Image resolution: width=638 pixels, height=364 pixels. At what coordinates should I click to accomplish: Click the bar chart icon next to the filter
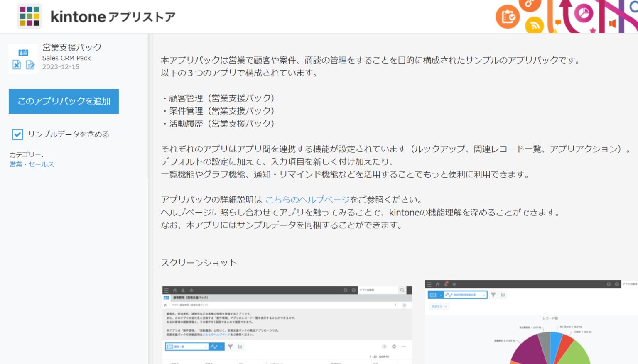pyautogui.click(x=240, y=347)
